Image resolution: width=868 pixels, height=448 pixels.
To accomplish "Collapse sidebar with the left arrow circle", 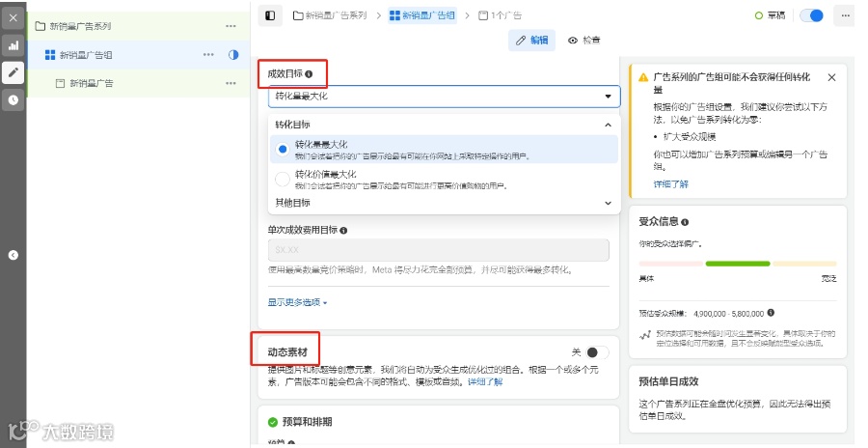I will pos(14,255).
